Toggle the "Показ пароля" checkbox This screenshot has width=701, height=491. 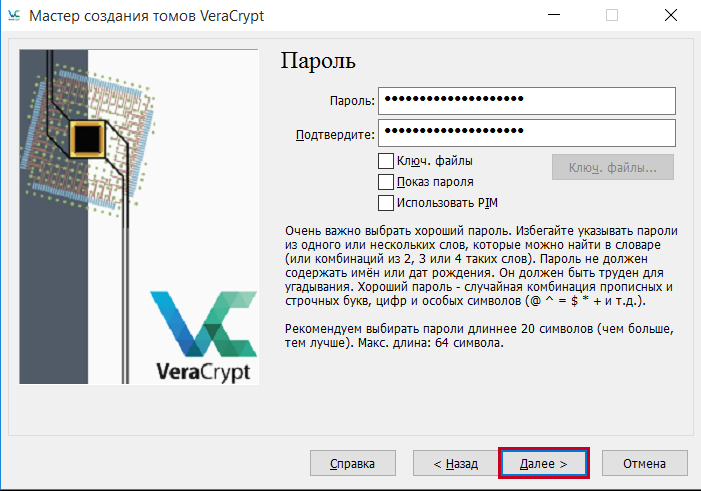[386, 182]
